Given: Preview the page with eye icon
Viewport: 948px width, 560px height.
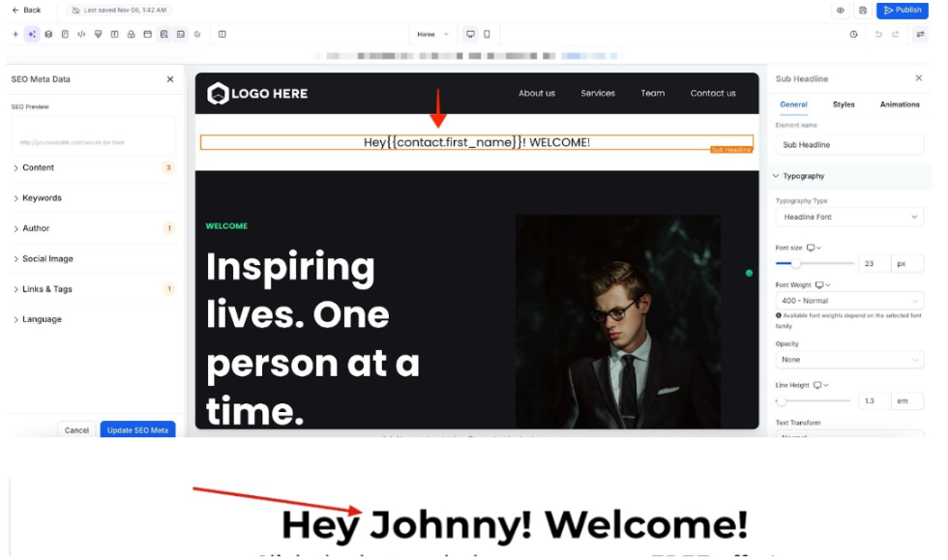Looking at the screenshot, I should point(840,11).
